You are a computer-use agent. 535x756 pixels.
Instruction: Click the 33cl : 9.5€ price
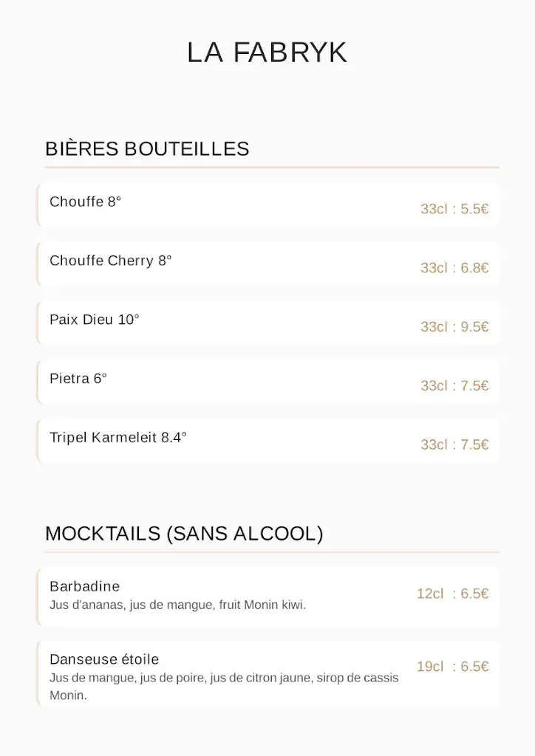(454, 327)
